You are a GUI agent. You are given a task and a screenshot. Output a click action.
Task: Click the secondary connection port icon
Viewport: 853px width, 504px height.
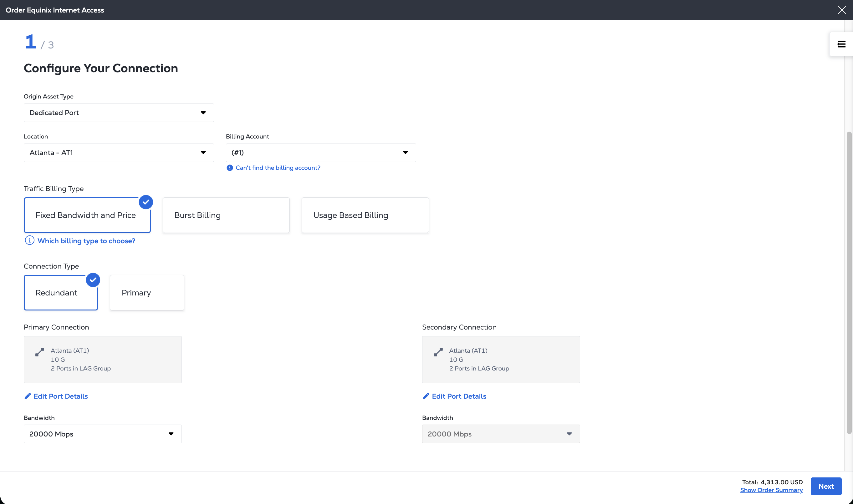(x=438, y=352)
